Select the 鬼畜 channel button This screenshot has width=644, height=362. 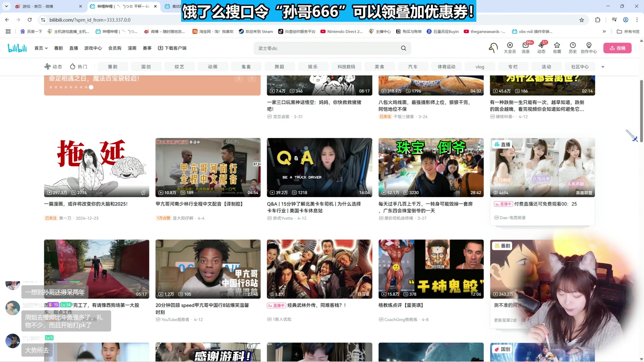[x=246, y=67]
